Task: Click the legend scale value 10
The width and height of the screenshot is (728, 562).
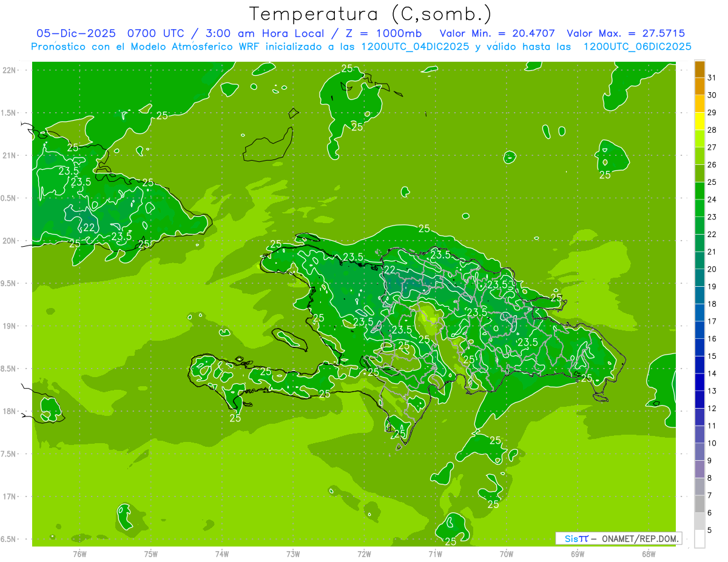Action: pyautogui.click(x=712, y=443)
